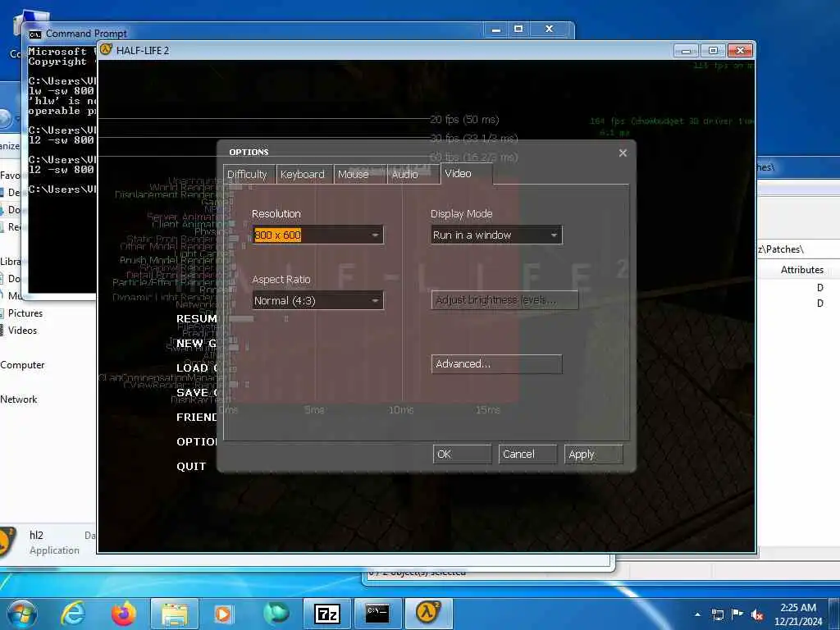Click the green globe taskbar icon
The height and width of the screenshot is (630, 840).
pyautogui.click(x=276, y=614)
